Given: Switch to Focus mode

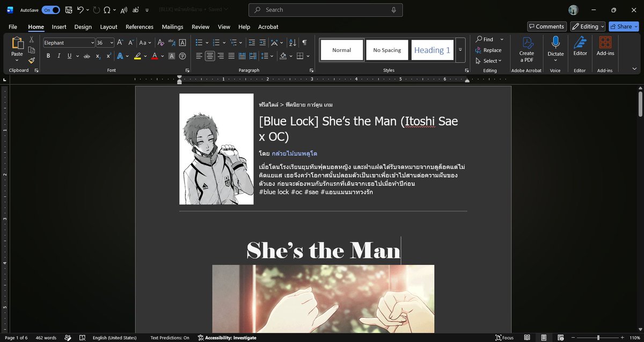Looking at the screenshot, I should pyautogui.click(x=505, y=338).
